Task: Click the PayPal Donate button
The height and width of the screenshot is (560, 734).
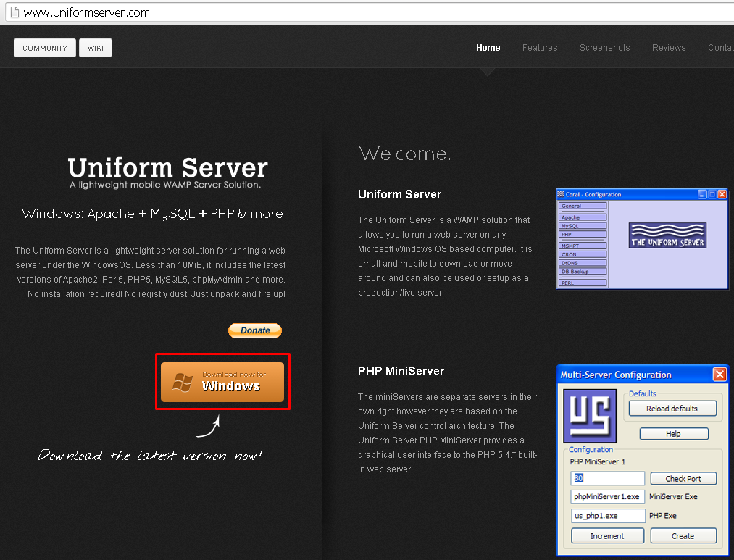Action: click(x=255, y=330)
